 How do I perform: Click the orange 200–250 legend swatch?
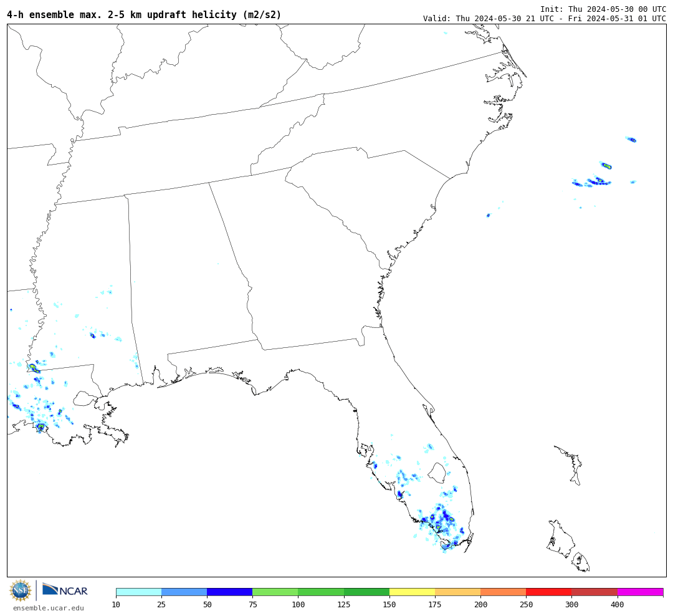504,592
